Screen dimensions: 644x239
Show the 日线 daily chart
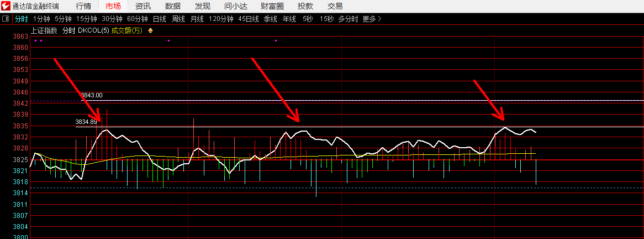coord(160,19)
